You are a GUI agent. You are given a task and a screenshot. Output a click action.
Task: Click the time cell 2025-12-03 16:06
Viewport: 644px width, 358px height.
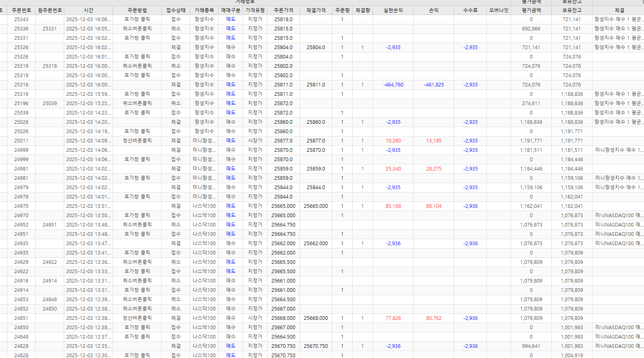pyautogui.click(x=88, y=19)
